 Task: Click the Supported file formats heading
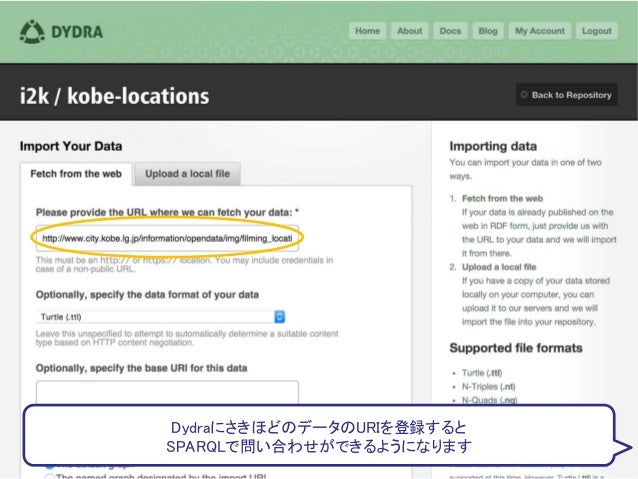(516, 348)
